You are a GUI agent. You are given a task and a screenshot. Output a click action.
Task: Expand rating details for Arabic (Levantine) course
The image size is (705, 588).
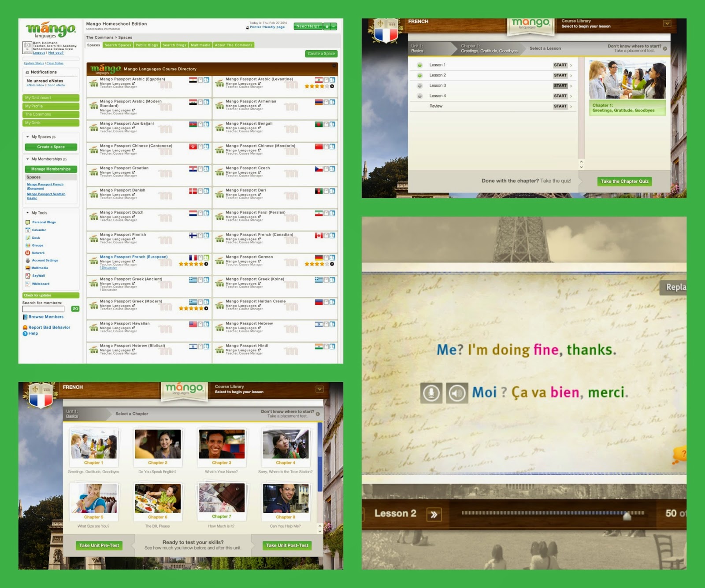(x=332, y=86)
